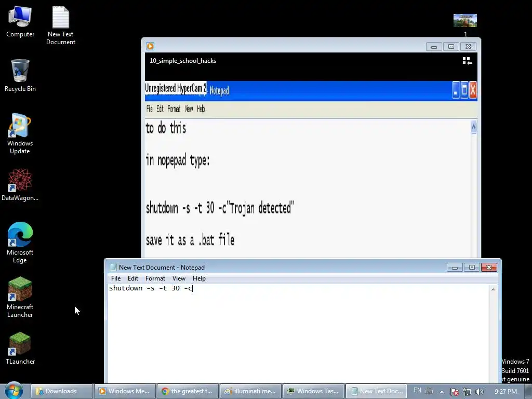Viewport: 532px width, 399px height.
Task: Select the desktop image thumbnail named 1
Action: [x=465, y=25]
